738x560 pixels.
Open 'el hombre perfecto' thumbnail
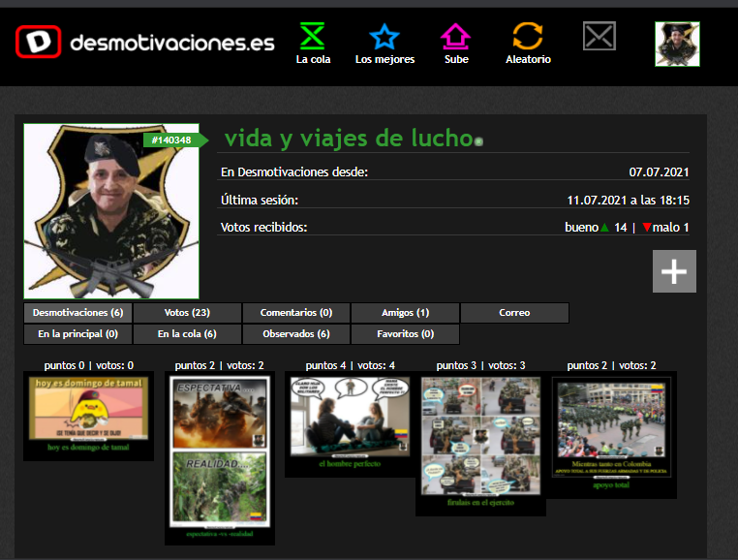click(x=350, y=418)
